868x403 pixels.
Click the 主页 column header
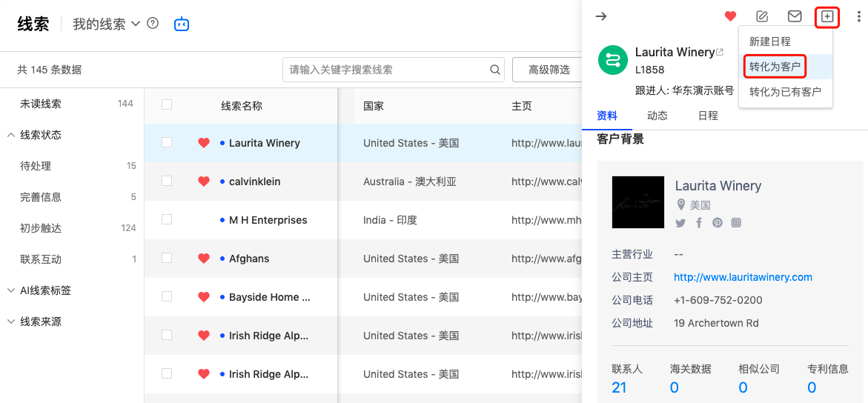coord(521,106)
